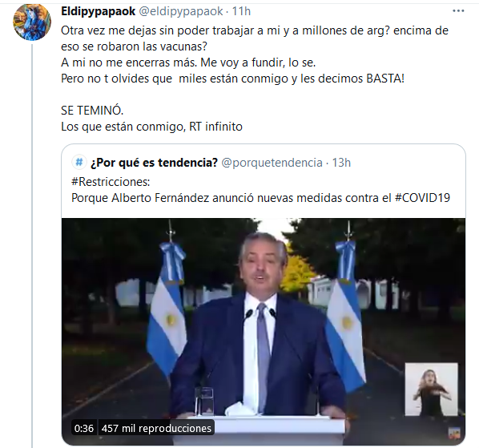This screenshot has height=448, width=479.
Task: Click the 13h timestamp on the quoted tweet
Action: click(x=341, y=163)
